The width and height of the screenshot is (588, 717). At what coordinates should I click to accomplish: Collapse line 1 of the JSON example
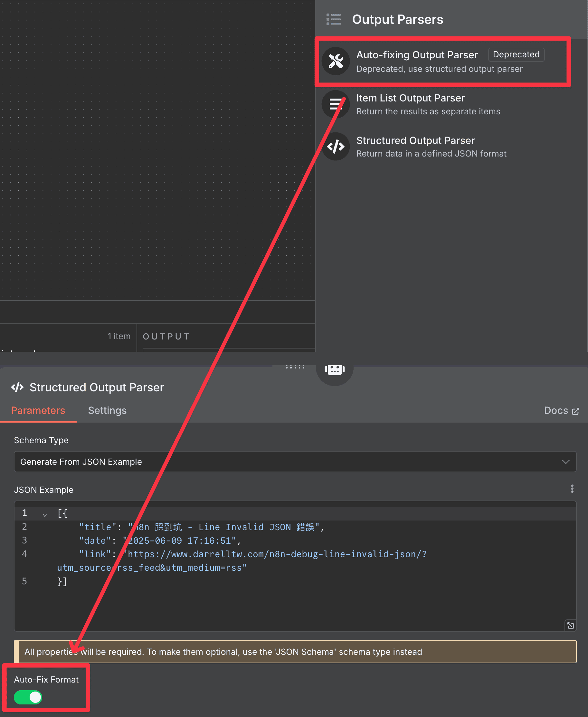tap(44, 515)
